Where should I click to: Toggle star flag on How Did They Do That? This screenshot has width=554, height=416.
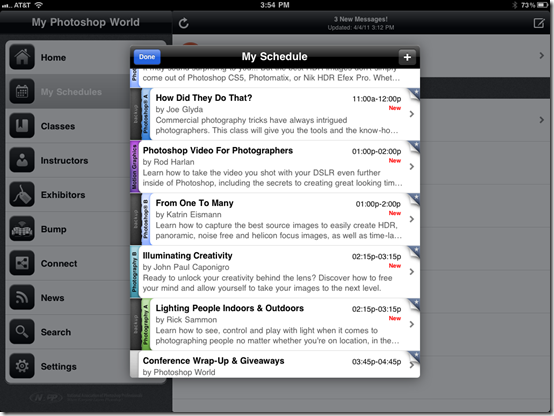414,94
